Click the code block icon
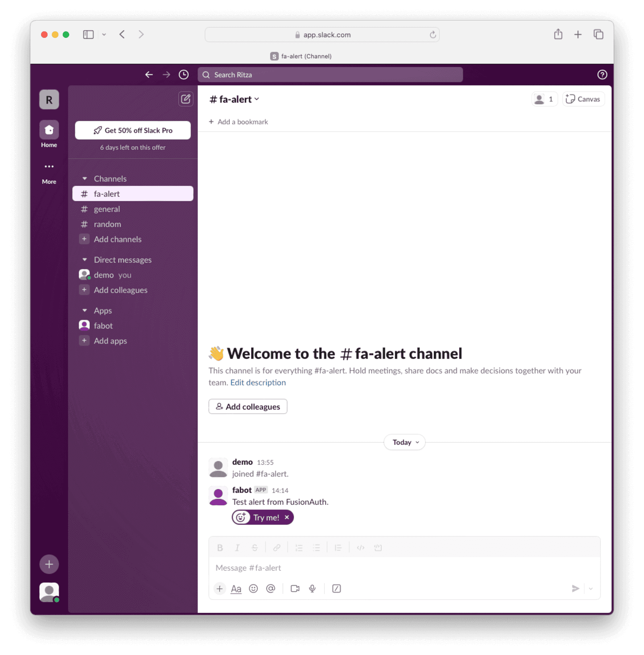Screen dimensions: 644x655 tap(378, 548)
